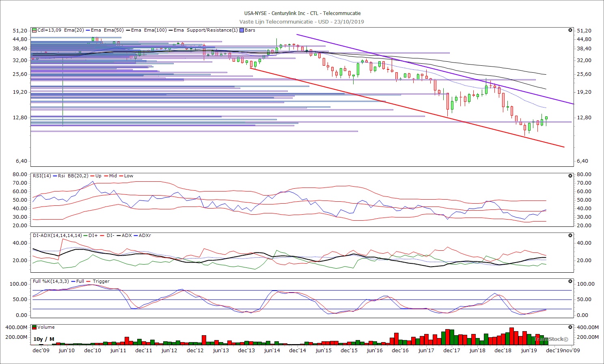The width and height of the screenshot is (604, 364).
Task: Click the DI+ legend label
Action: tap(93, 236)
